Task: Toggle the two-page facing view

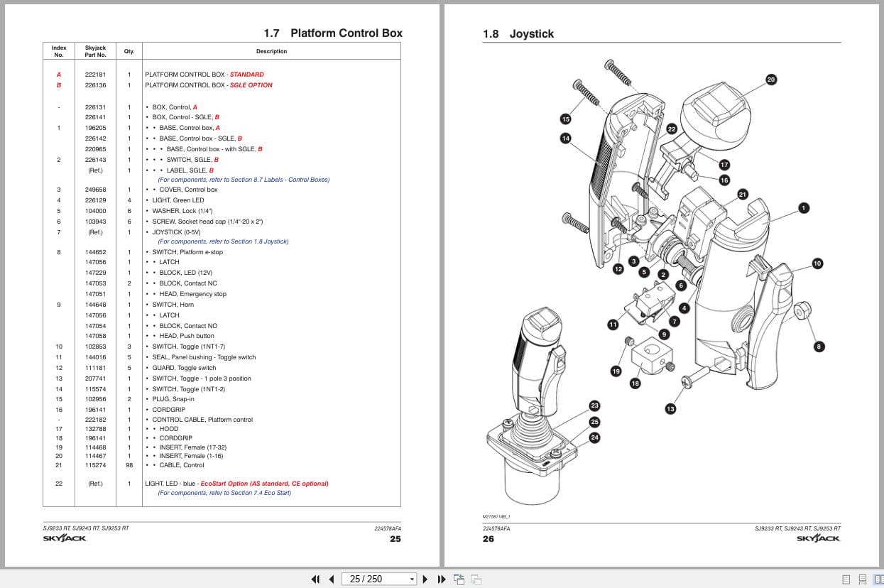Action: [878, 579]
